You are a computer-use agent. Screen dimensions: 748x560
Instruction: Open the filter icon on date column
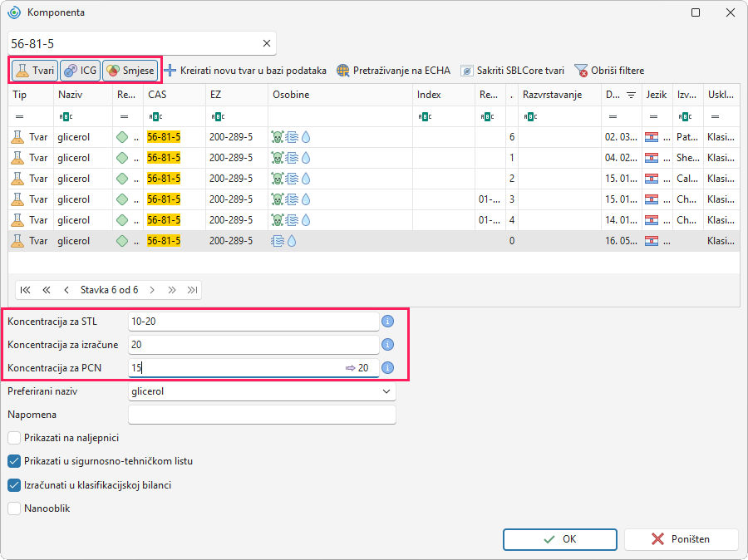[631, 95]
